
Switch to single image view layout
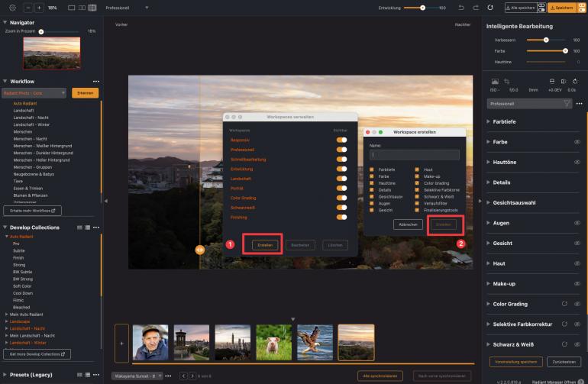(71, 8)
